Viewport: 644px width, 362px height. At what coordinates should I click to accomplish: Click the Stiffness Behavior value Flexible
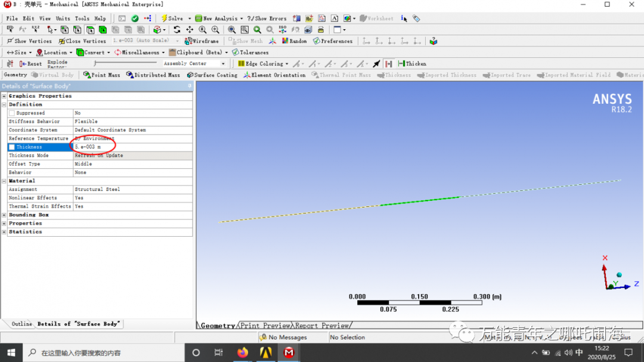coord(132,122)
